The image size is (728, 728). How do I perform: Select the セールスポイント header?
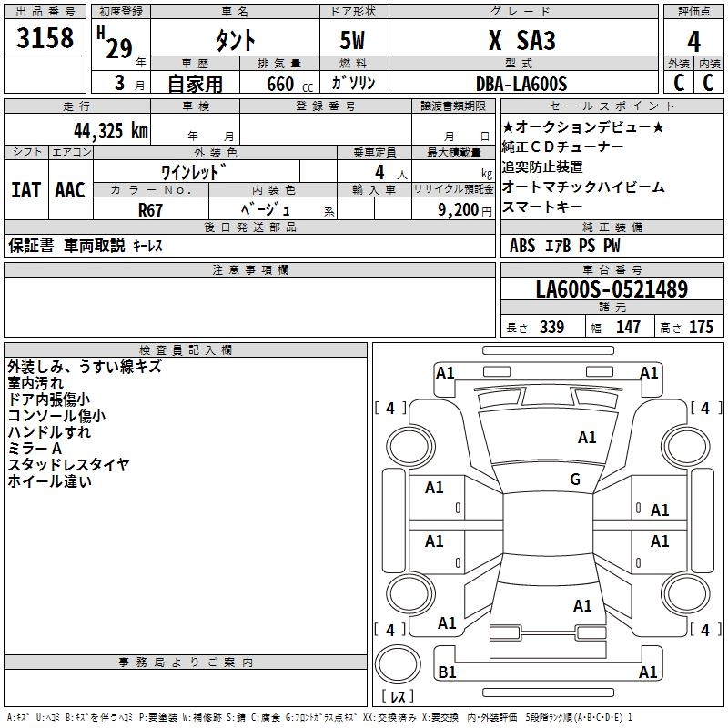point(612,106)
